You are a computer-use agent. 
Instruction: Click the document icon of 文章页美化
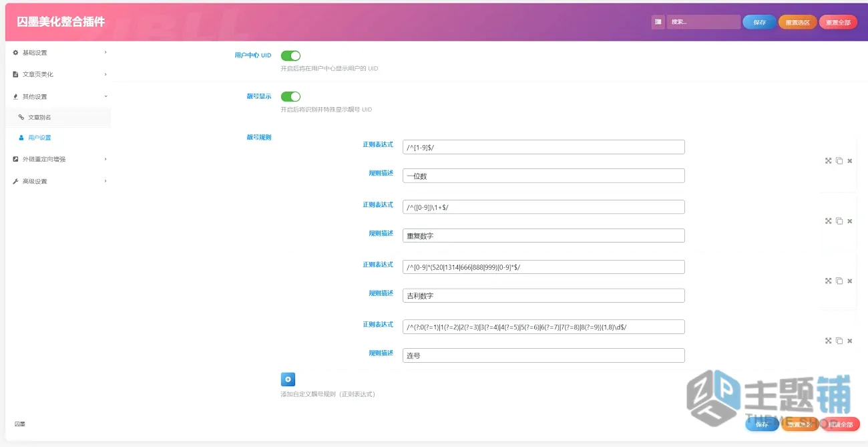[16, 75]
